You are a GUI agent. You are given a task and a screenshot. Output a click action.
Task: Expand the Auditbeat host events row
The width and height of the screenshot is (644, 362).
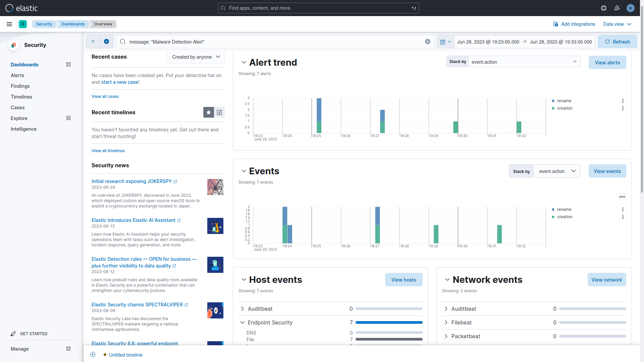pos(243,309)
